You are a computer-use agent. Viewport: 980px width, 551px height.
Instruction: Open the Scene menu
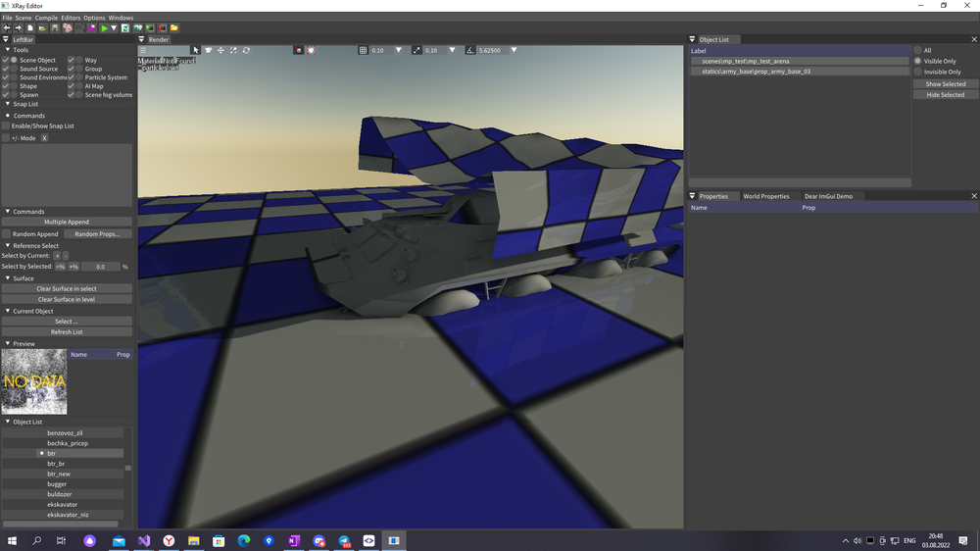(x=24, y=18)
